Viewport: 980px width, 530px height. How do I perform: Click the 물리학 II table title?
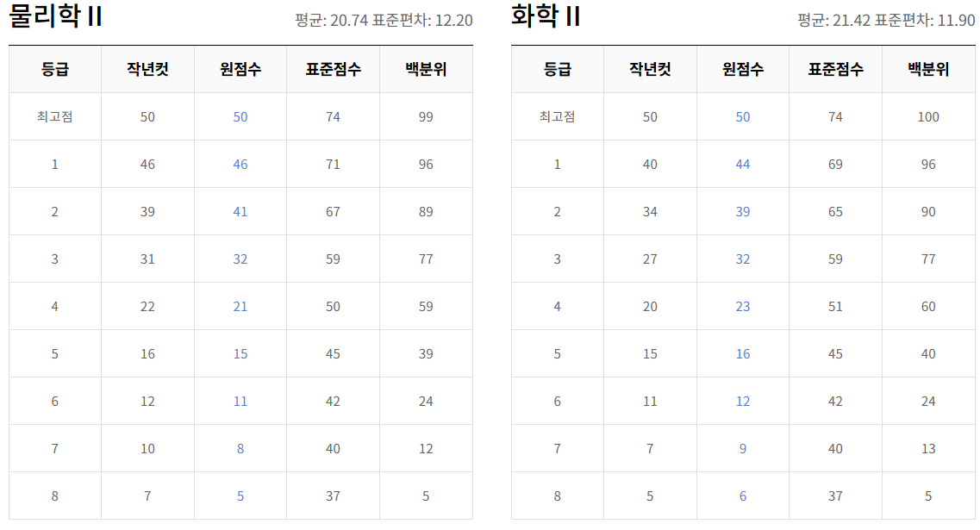[56, 16]
